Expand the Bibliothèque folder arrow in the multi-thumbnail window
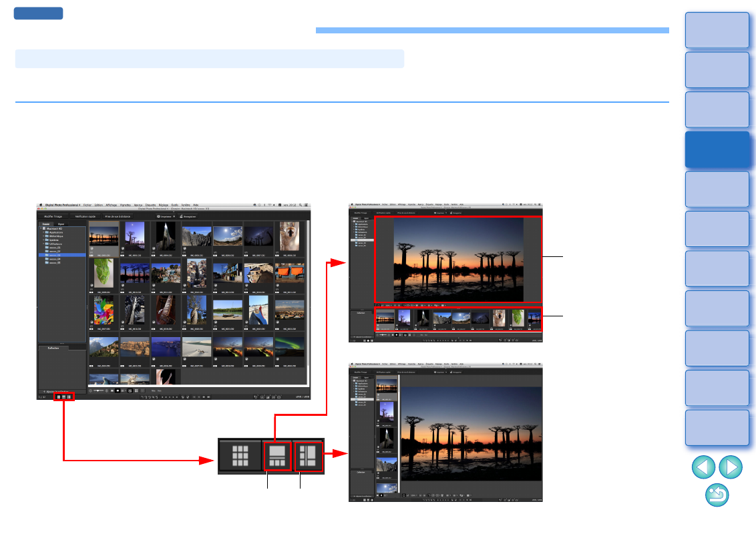 43,236
